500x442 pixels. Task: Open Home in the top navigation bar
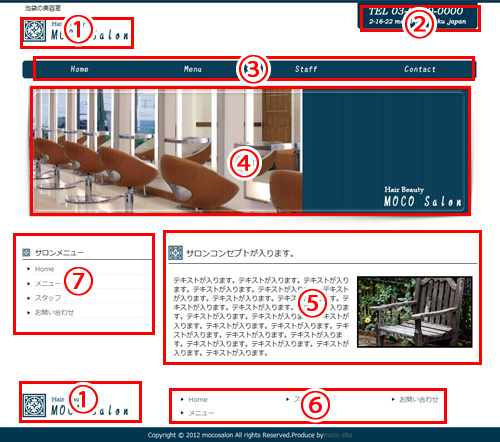(x=79, y=69)
